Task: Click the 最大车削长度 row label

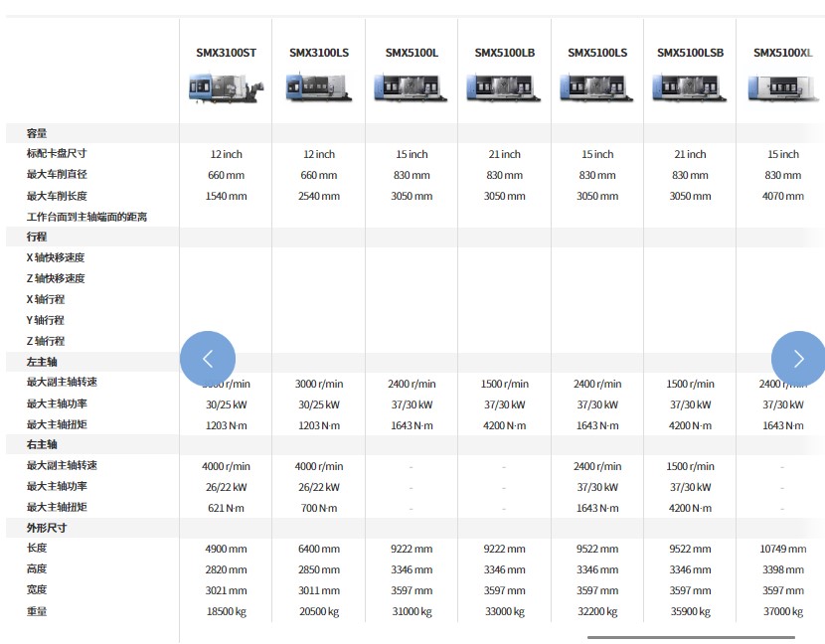Action: pos(57,196)
